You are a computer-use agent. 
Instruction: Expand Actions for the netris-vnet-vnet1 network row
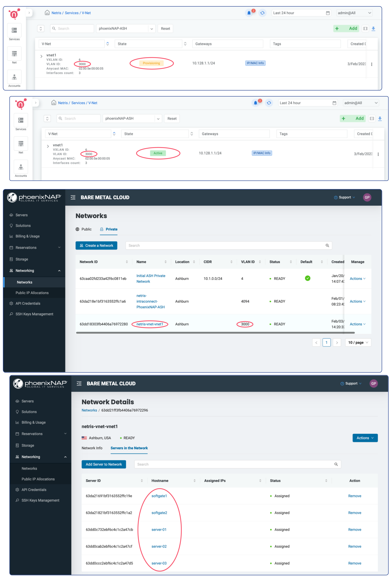tap(357, 324)
